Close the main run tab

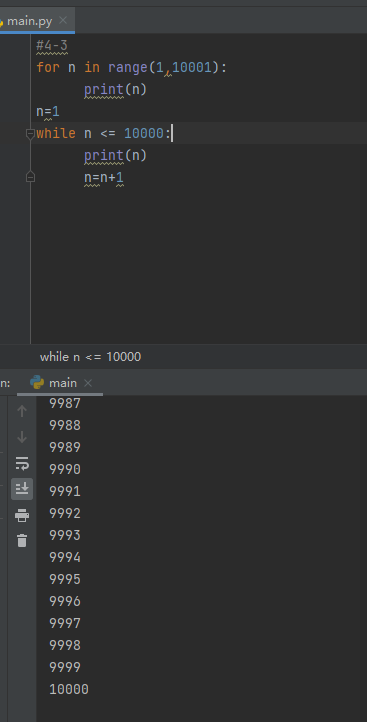(x=88, y=383)
